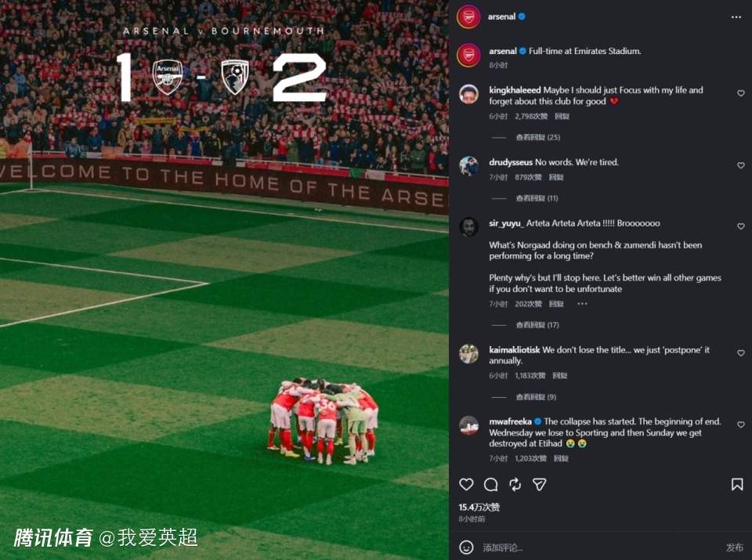
Task: Open more options on sir_yuyu_ comment
Action: click(582, 303)
